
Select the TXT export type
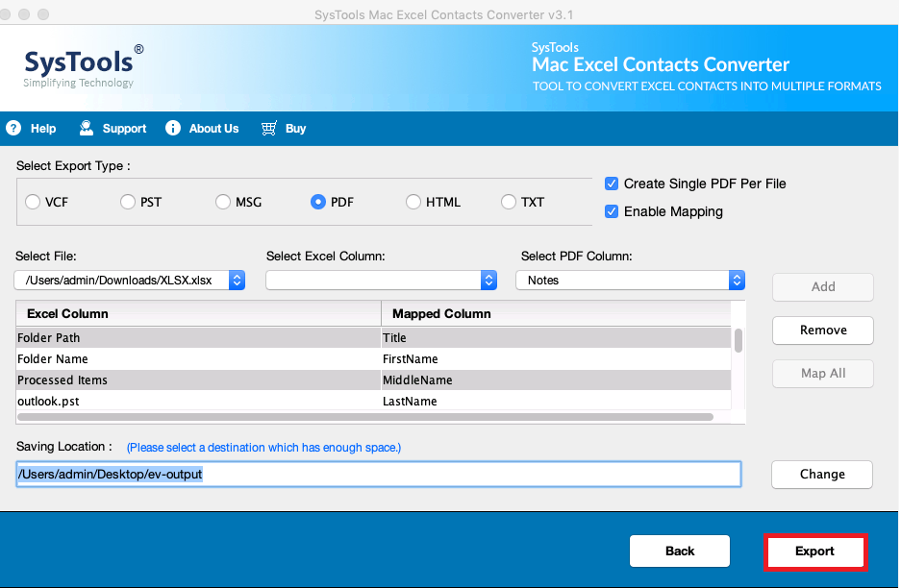(509, 202)
